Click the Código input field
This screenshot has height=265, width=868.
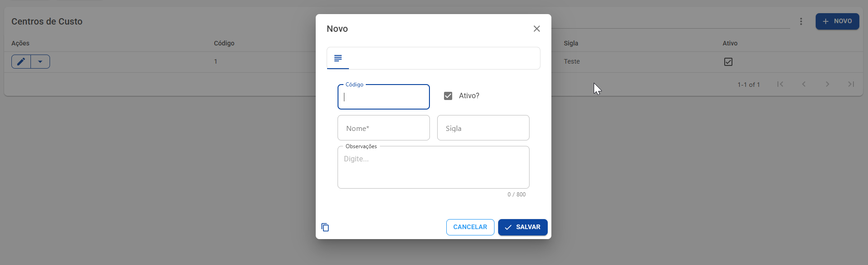pyautogui.click(x=384, y=97)
